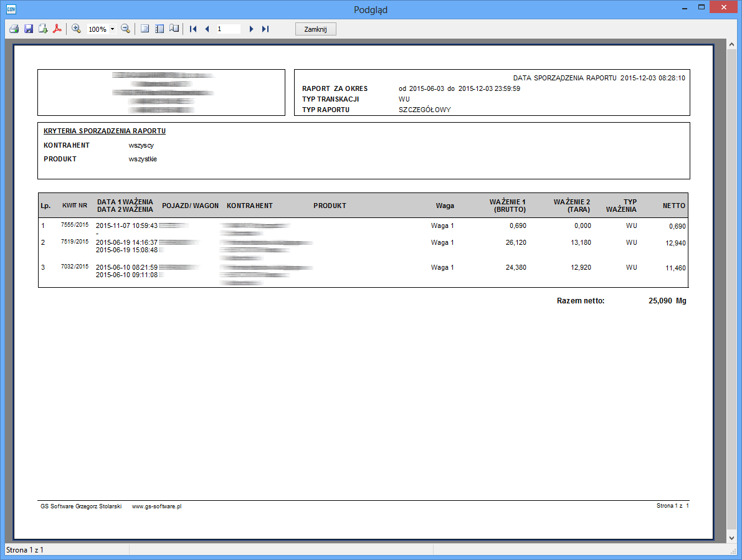Image resolution: width=742 pixels, height=560 pixels.
Task: Click the print report icon
Action: (14, 29)
